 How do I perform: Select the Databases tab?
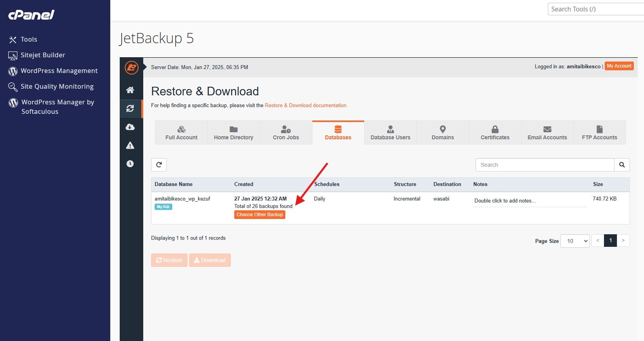(x=338, y=133)
